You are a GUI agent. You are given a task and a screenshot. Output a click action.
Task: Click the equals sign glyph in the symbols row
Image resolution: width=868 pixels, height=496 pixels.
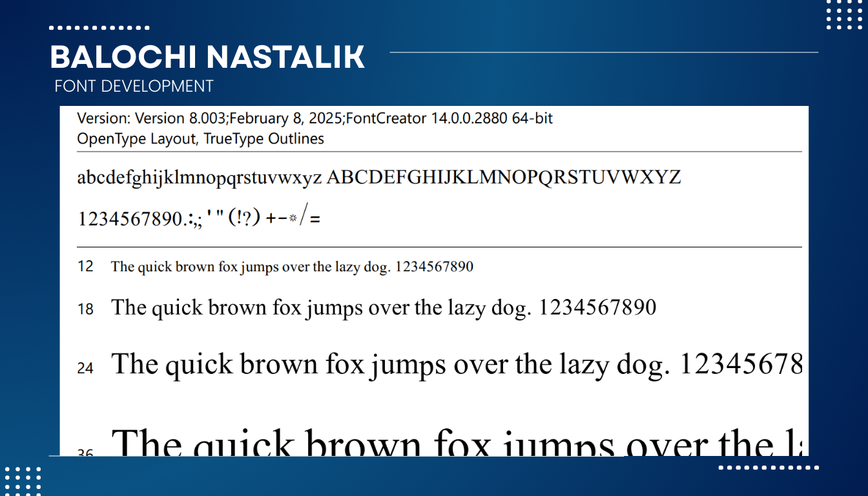(x=315, y=220)
